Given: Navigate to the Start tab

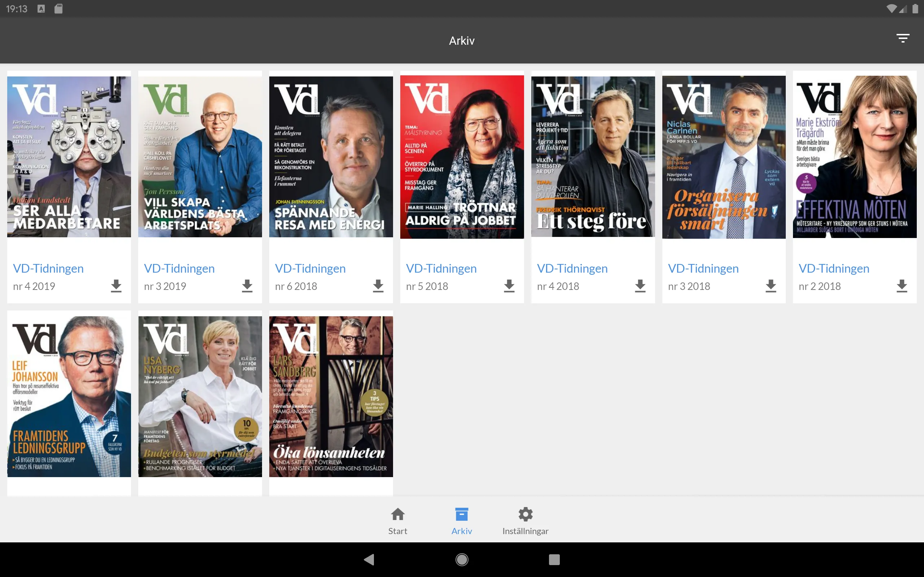Looking at the screenshot, I should tap(397, 520).
